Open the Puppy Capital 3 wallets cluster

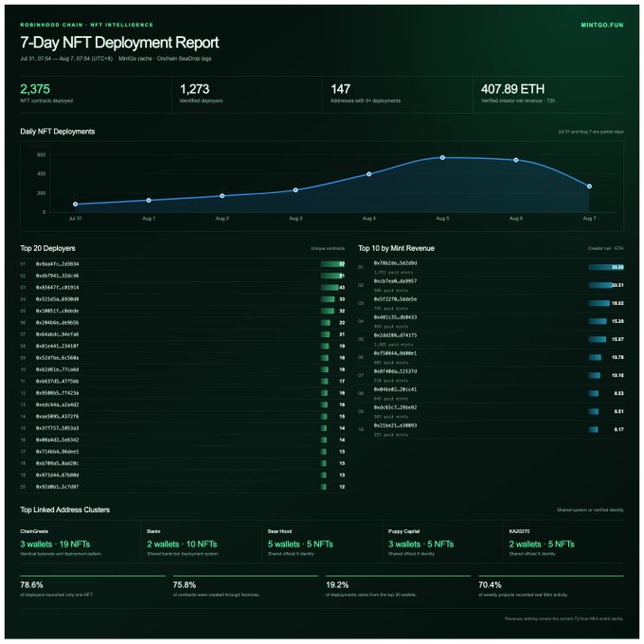(421, 545)
